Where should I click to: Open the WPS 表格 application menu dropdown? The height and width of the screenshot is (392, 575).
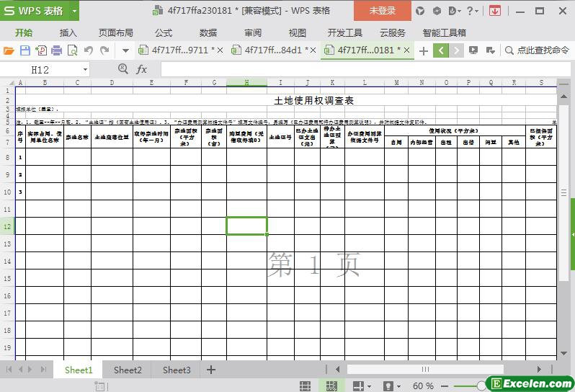(x=74, y=11)
